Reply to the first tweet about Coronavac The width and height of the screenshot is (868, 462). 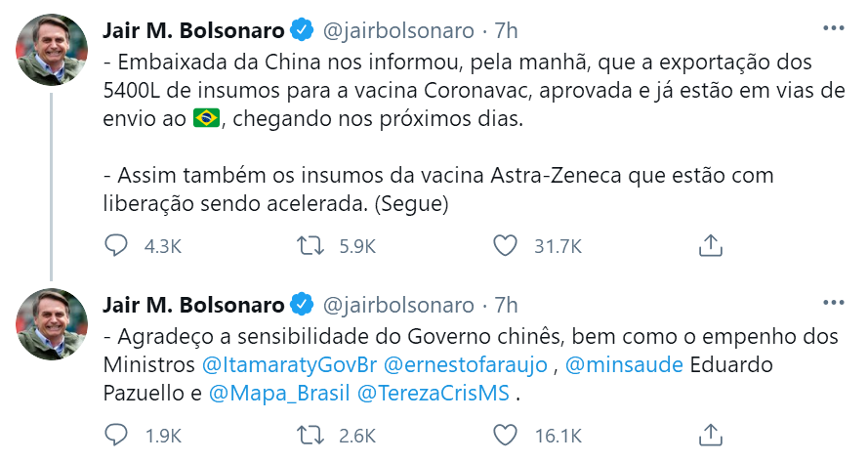tap(116, 246)
